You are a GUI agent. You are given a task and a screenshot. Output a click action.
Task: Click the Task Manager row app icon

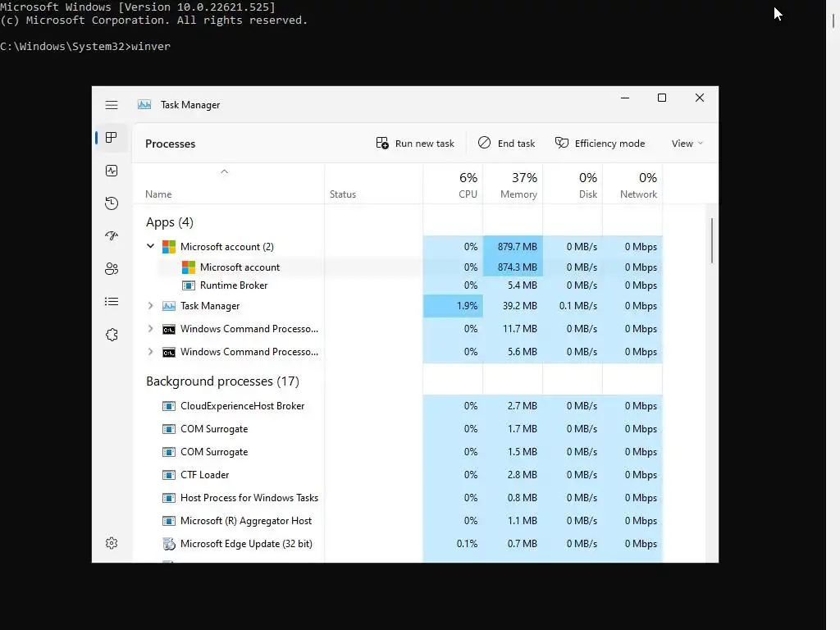coord(169,306)
